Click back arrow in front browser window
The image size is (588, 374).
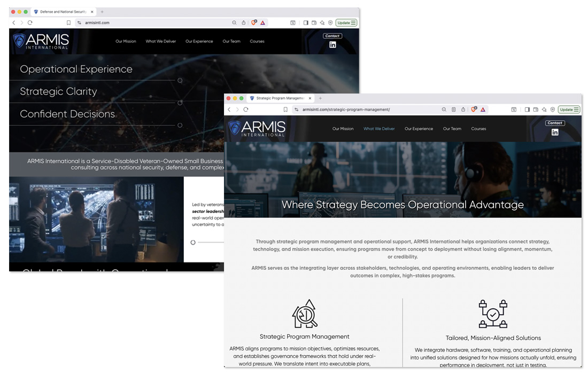point(229,110)
